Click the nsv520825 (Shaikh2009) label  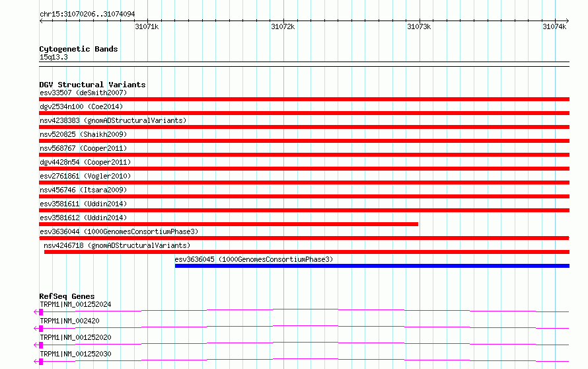coord(83,134)
